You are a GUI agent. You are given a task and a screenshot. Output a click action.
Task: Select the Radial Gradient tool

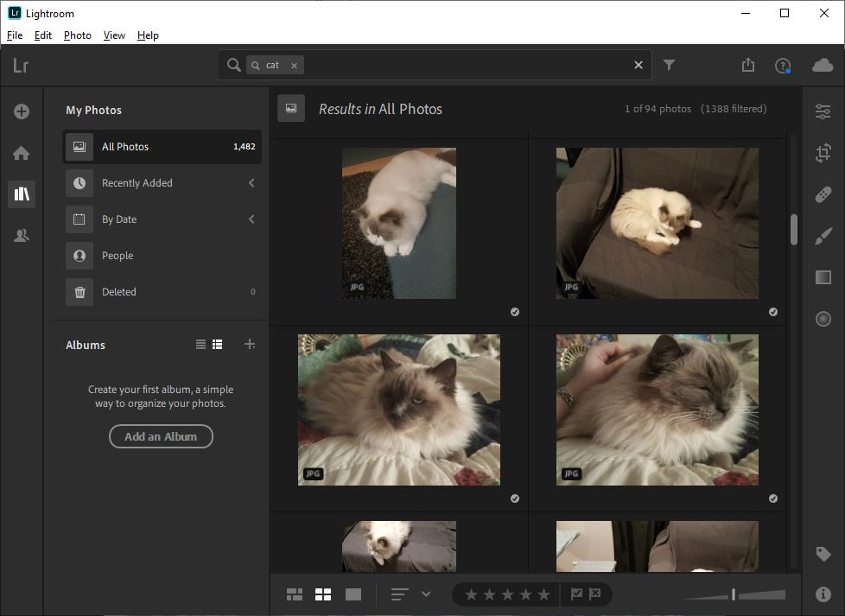(823, 319)
